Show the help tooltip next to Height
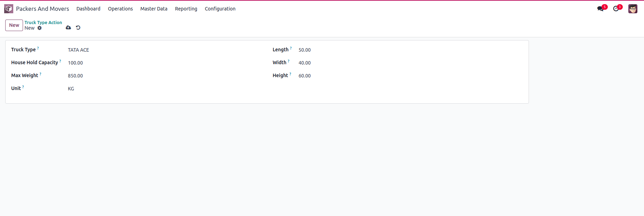 [x=290, y=74]
